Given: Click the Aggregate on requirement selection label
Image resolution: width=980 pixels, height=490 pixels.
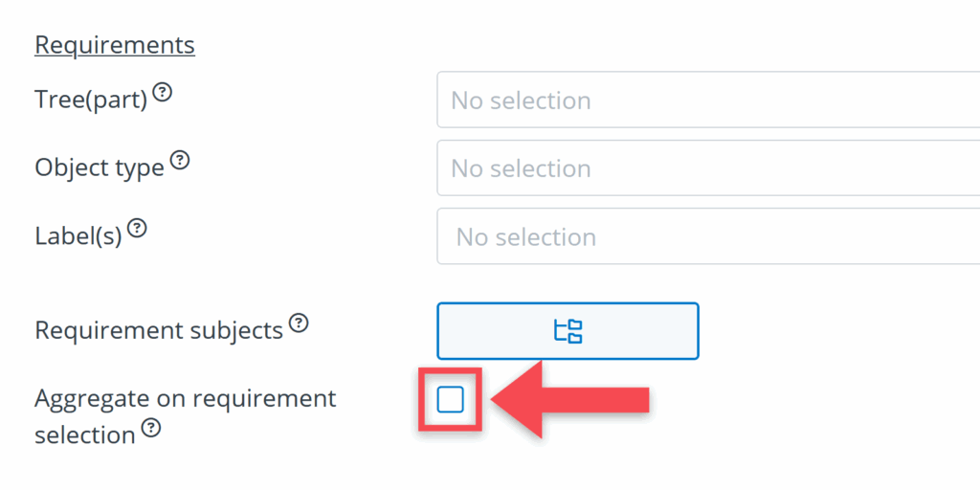Looking at the screenshot, I should (185, 398).
